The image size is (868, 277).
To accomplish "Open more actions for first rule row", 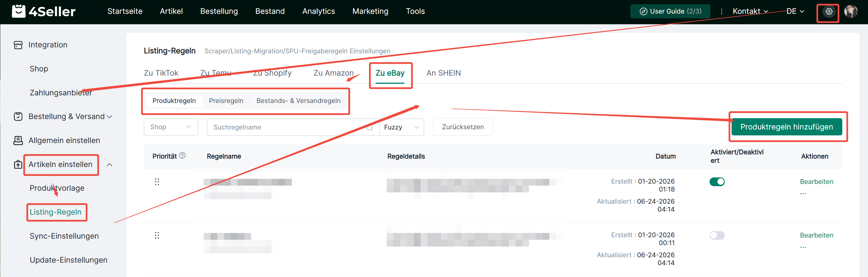I will (x=803, y=194).
